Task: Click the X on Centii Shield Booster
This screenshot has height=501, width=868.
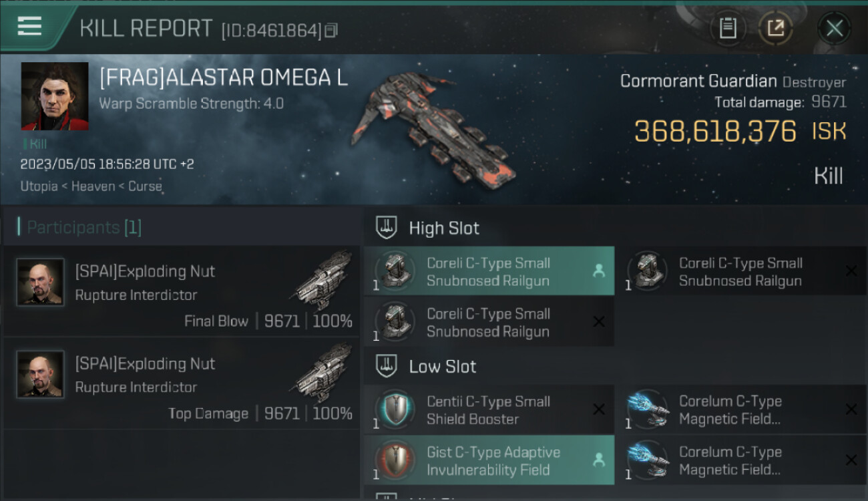Action: point(599,409)
